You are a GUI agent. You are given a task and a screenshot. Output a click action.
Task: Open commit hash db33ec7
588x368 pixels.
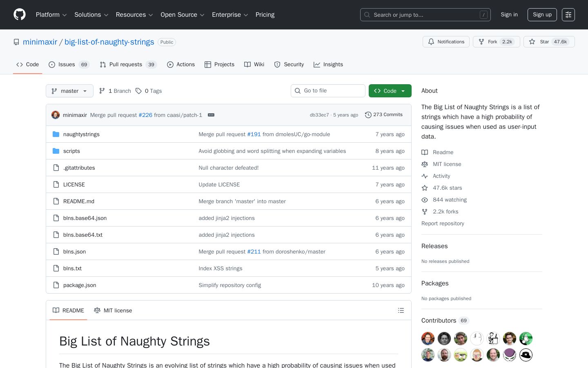coord(319,115)
